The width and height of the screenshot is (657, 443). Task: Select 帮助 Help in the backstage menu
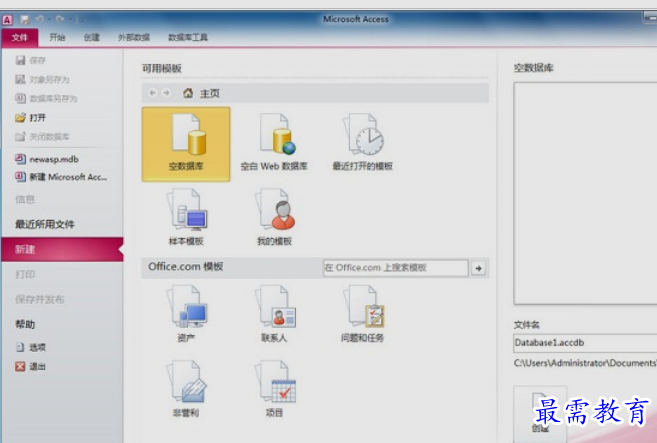pos(25,324)
